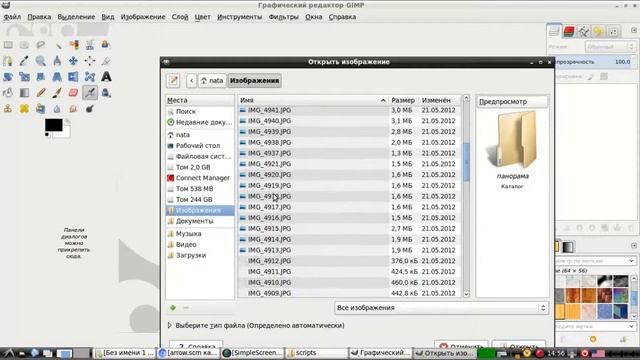
Task: Select the Select by Color tool
Action: [x=73, y=45]
